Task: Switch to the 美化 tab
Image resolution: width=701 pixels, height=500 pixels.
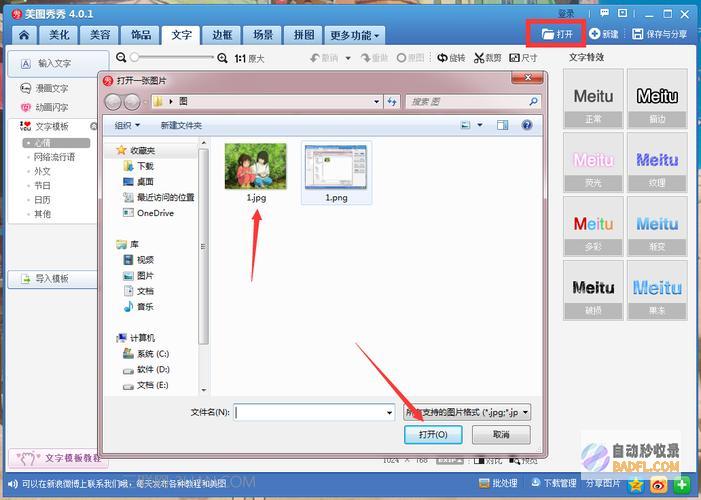Action: coord(59,35)
